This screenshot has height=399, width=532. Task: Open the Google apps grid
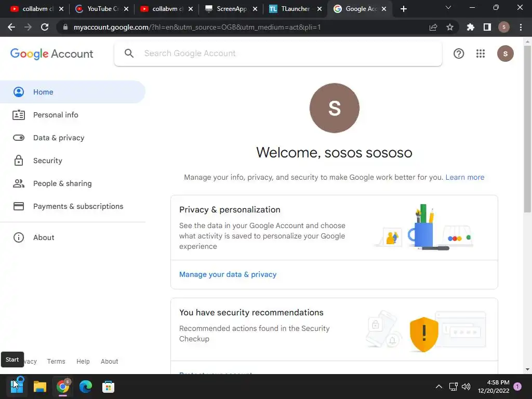481,54
